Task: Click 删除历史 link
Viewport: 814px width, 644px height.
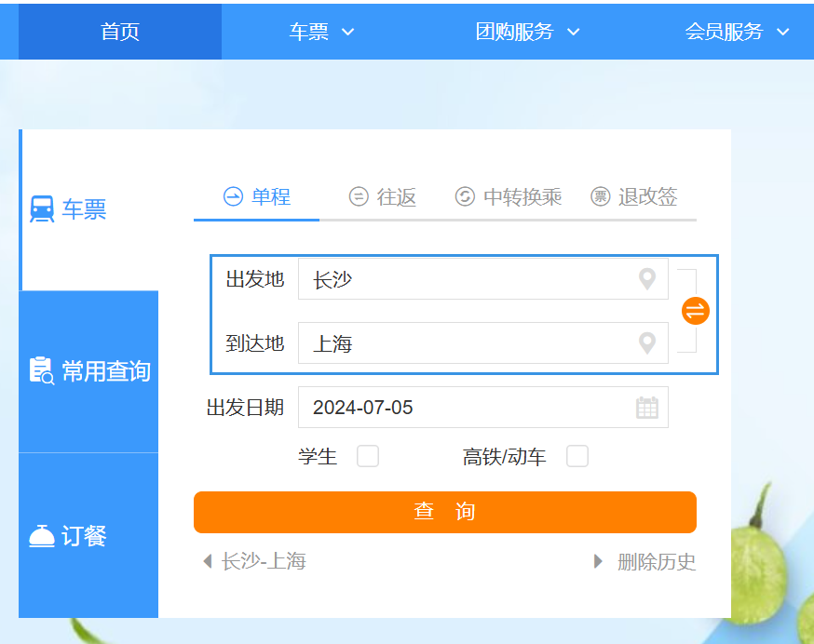Action: pos(657,561)
